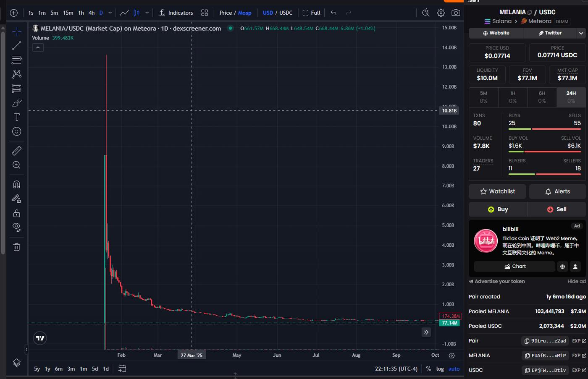Open the go to date calendar

[122, 369]
